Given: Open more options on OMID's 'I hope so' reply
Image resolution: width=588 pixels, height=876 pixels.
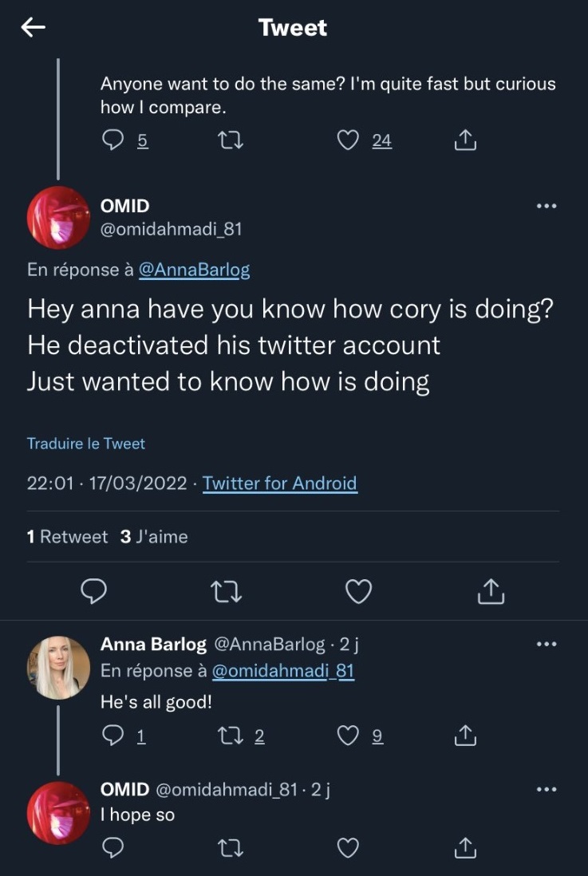Looking at the screenshot, I should [x=546, y=790].
